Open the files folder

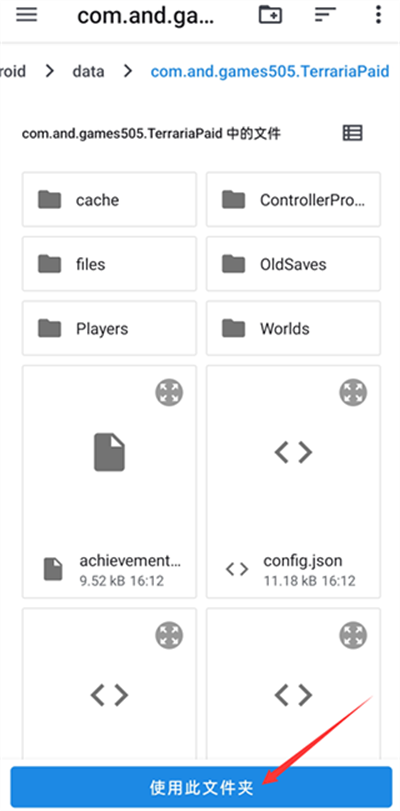[109, 264]
